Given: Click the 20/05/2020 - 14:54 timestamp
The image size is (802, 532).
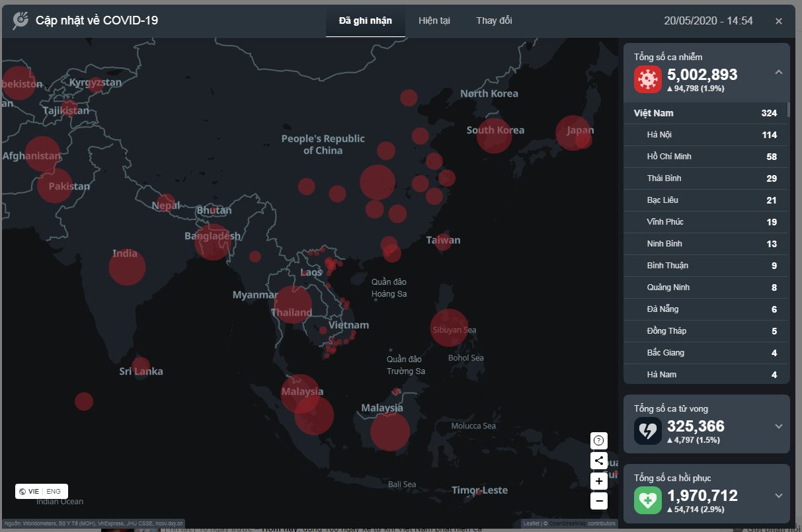Looking at the screenshot, I should (708, 20).
